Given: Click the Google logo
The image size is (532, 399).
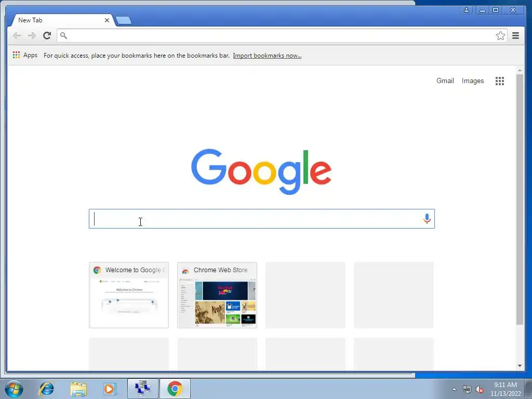Looking at the screenshot, I should 261,171.
